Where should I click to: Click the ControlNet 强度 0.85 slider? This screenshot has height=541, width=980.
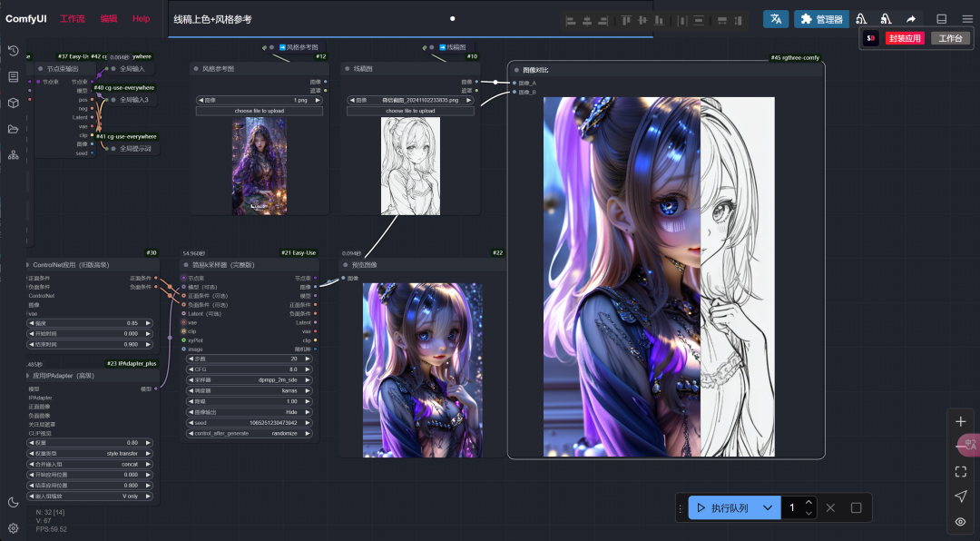(90, 323)
